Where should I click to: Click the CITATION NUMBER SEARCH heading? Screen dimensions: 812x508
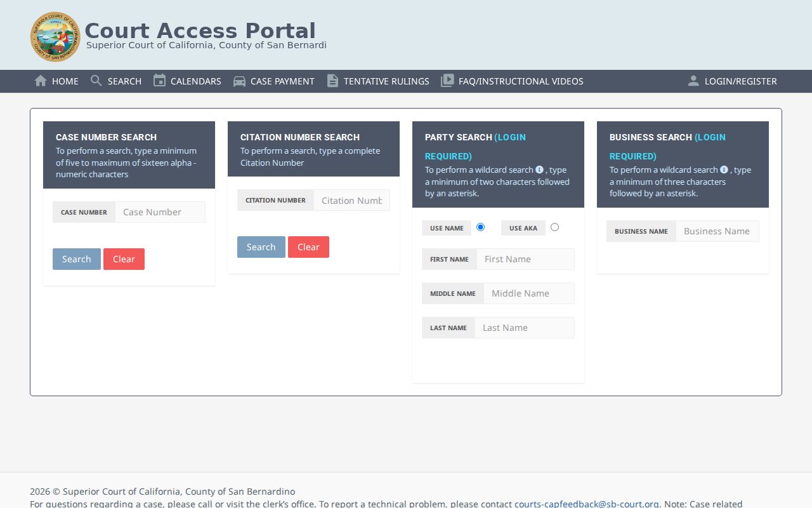[300, 137]
